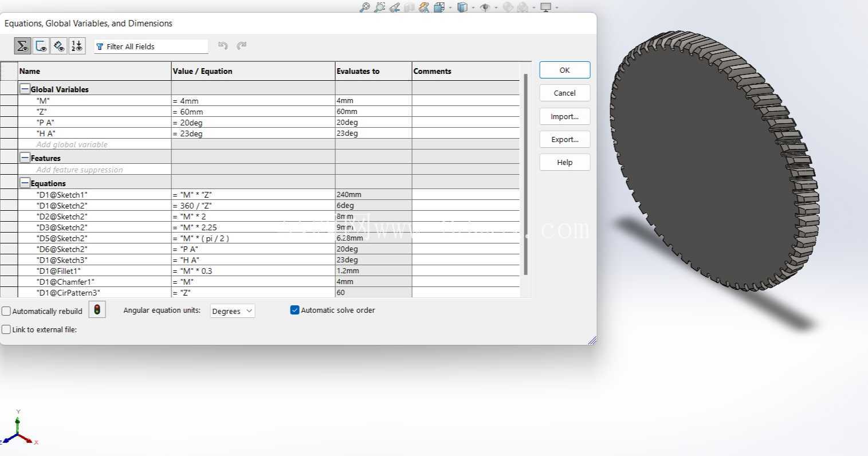
Task: Select the "D1@Chamfer1" equation name
Action: click(x=65, y=282)
